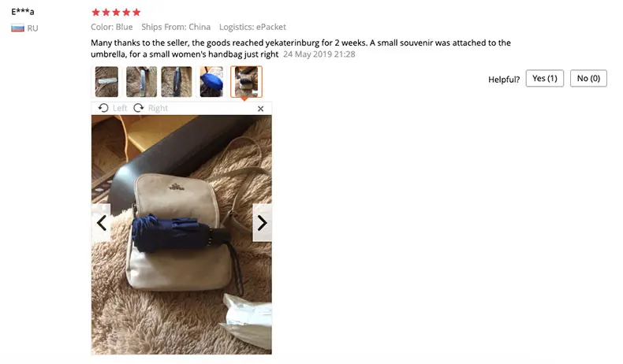
Task: Click the reviewer name E***a
Action: point(23,12)
